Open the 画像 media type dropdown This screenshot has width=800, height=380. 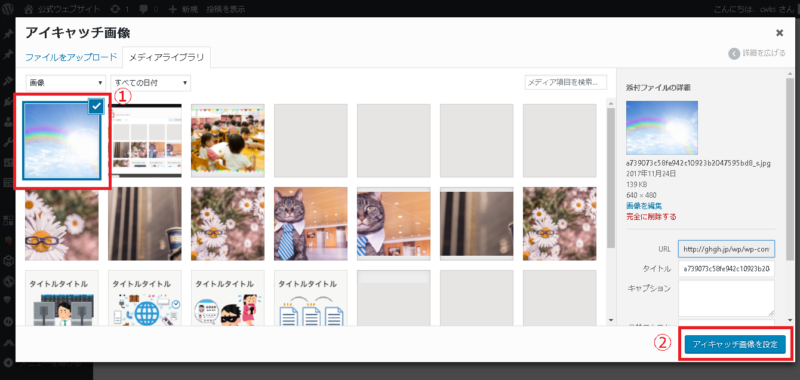65,83
